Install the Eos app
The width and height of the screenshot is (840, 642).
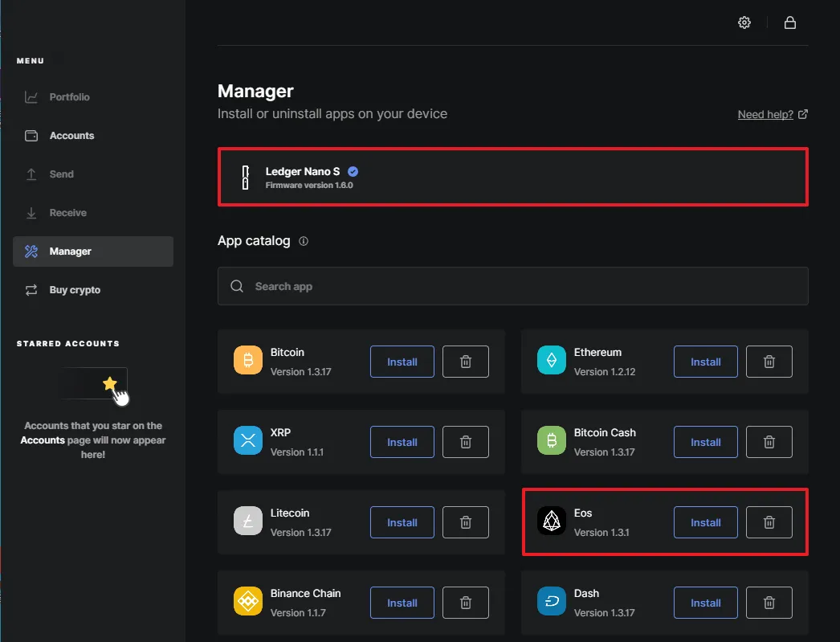tap(706, 522)
